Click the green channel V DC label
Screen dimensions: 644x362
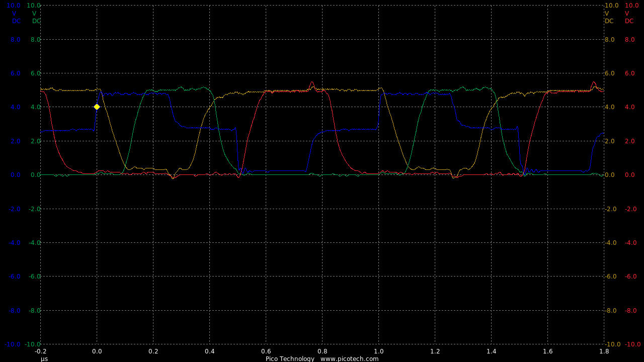(35, 18)
